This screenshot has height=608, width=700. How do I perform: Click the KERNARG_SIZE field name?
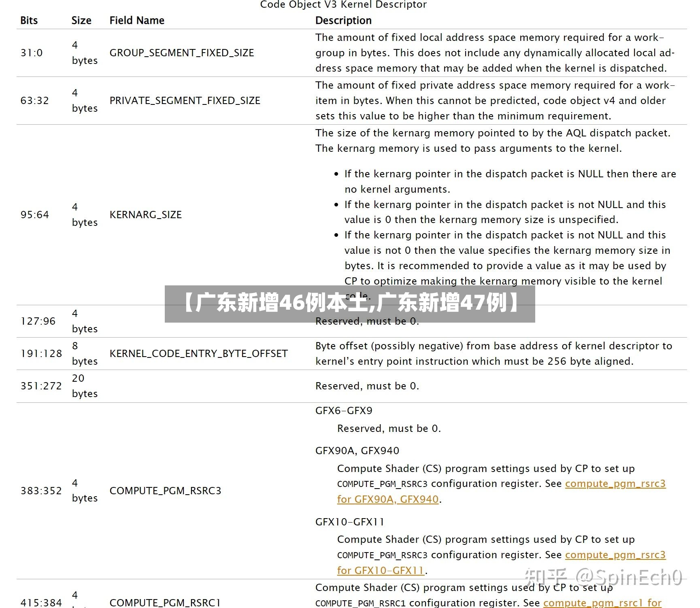click(146, 215)
